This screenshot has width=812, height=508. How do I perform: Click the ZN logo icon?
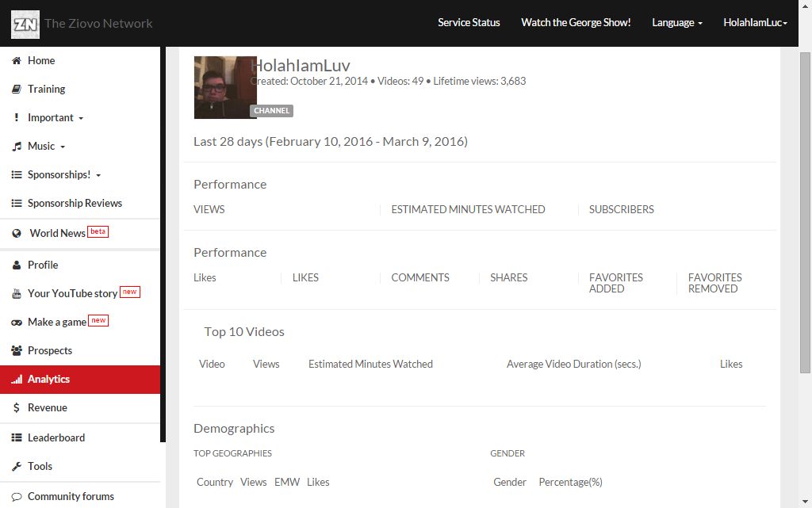pyautogui.click(x=25, y=25)
